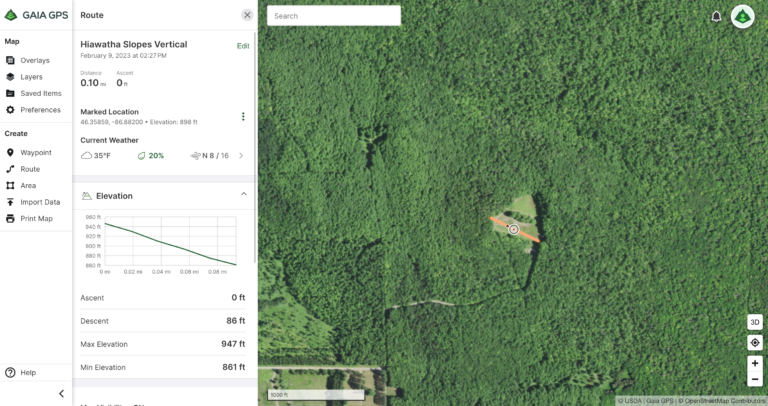Open Saved Items
768x406 pixels.
point(41,93)
